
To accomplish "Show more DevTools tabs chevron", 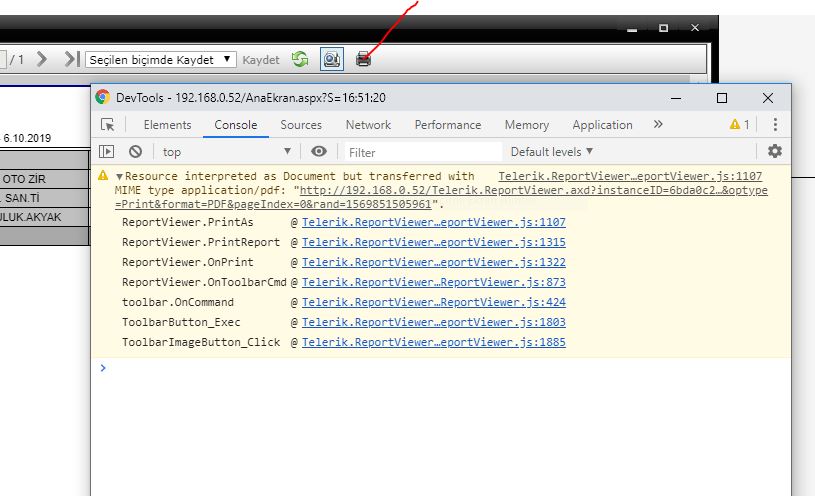I will point(658,124).
